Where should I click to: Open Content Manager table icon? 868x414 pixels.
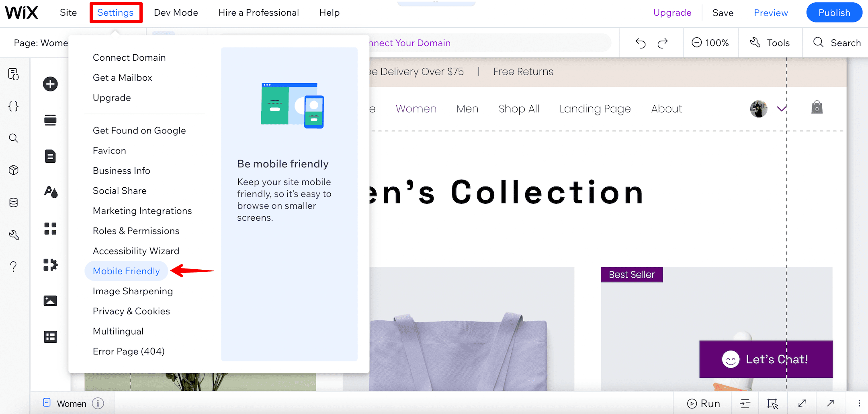[50, 337]
